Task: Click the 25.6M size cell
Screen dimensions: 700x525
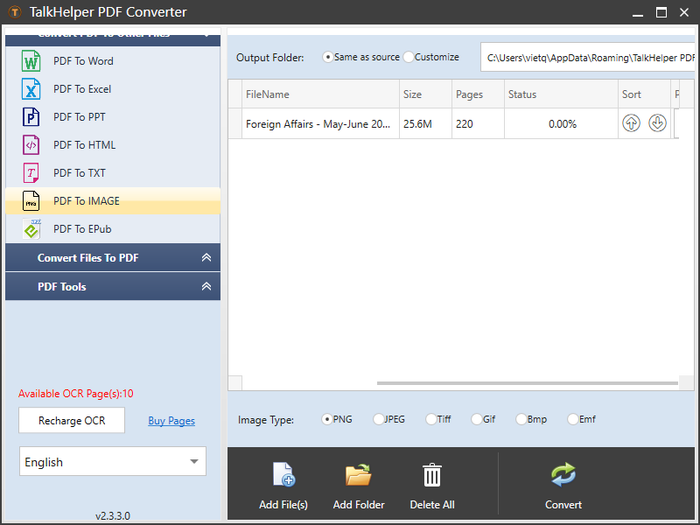Action: click(425, 124)
